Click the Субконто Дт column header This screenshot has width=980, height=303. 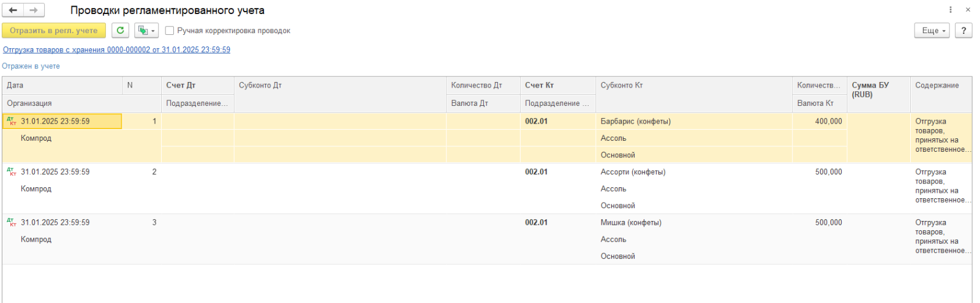260,86
